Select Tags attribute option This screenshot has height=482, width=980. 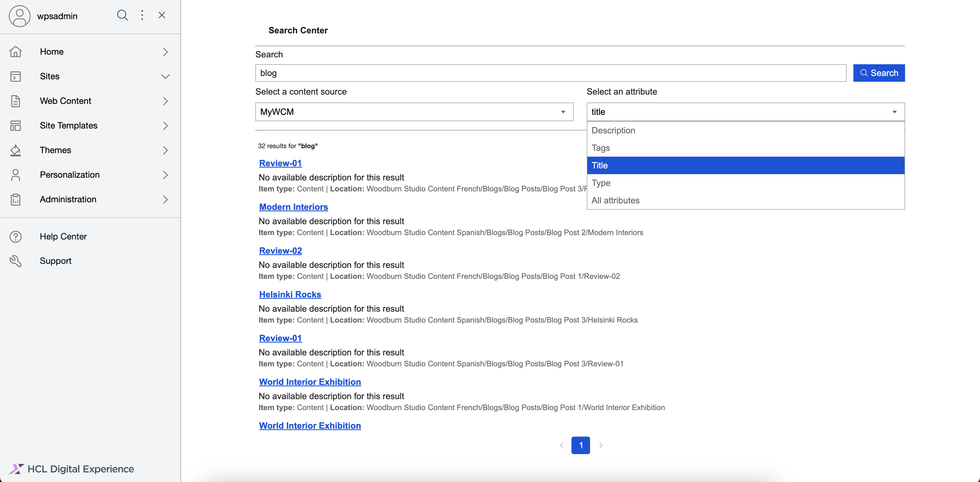[601, 148]
